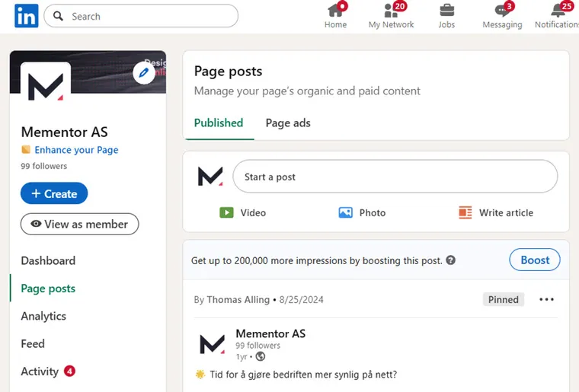Open Feed in the sidebar menu
579x392 pixels.
click(33, 344)
